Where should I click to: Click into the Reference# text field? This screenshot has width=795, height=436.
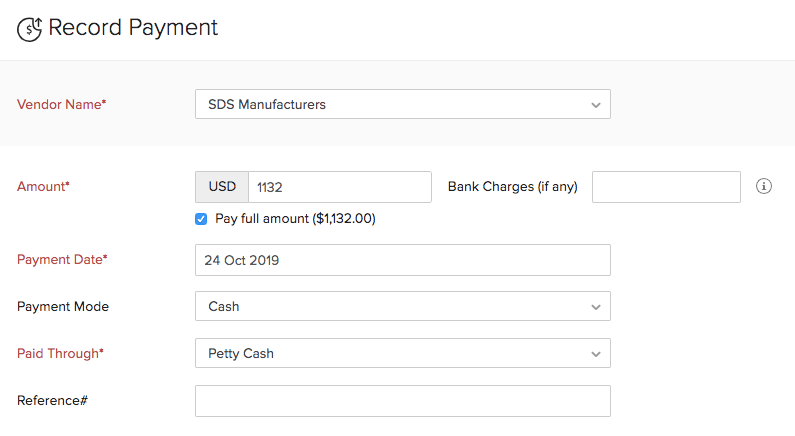(402, 400)
